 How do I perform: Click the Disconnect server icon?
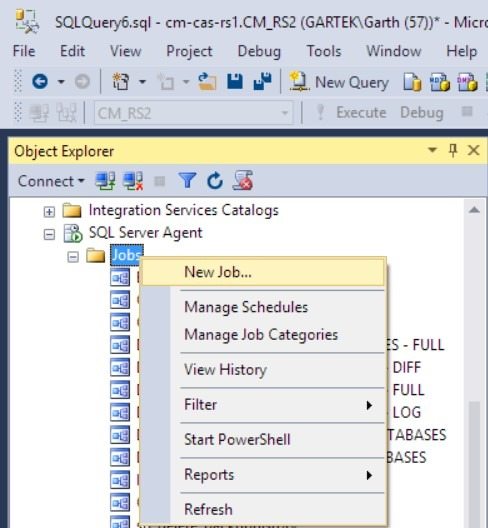click(133, 180)
